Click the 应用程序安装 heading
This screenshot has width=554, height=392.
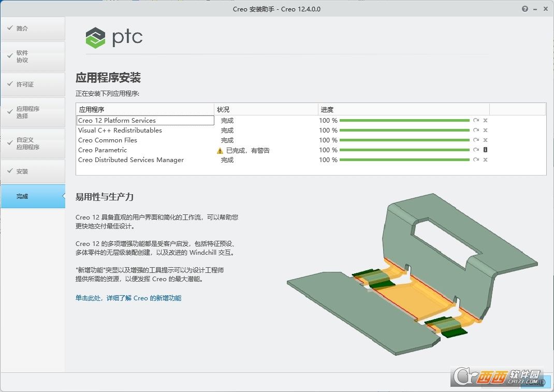pyautogui.click(x=108, y=77)
